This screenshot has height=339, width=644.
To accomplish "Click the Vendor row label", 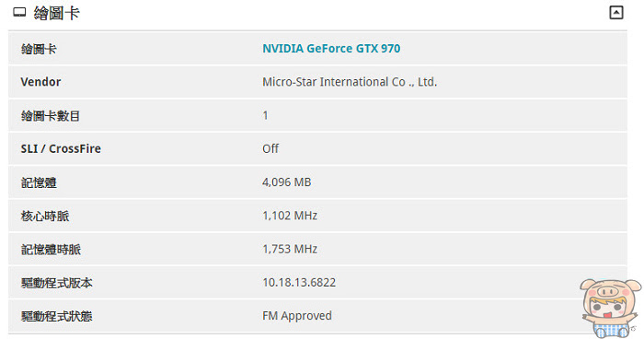I will [40, 82].
